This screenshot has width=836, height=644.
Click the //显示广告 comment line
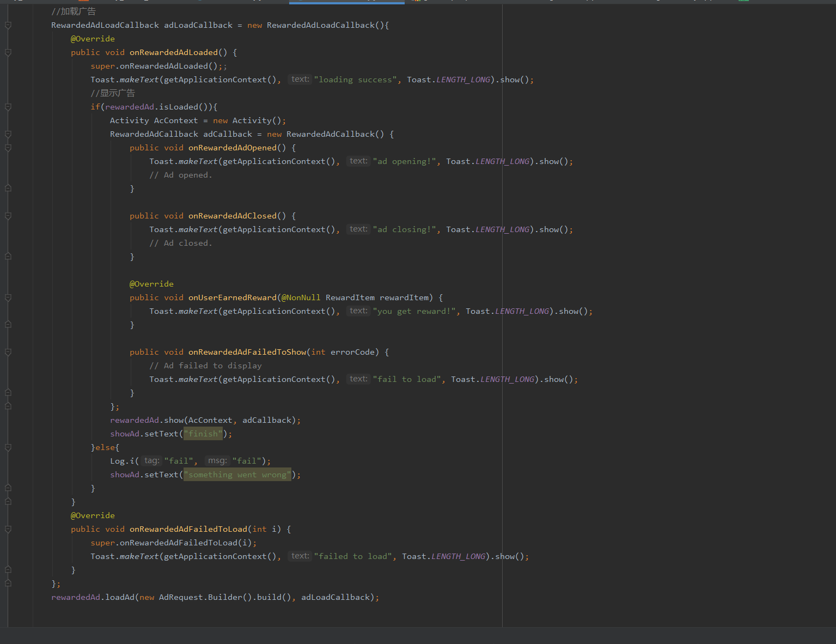(x=113, y=93)
